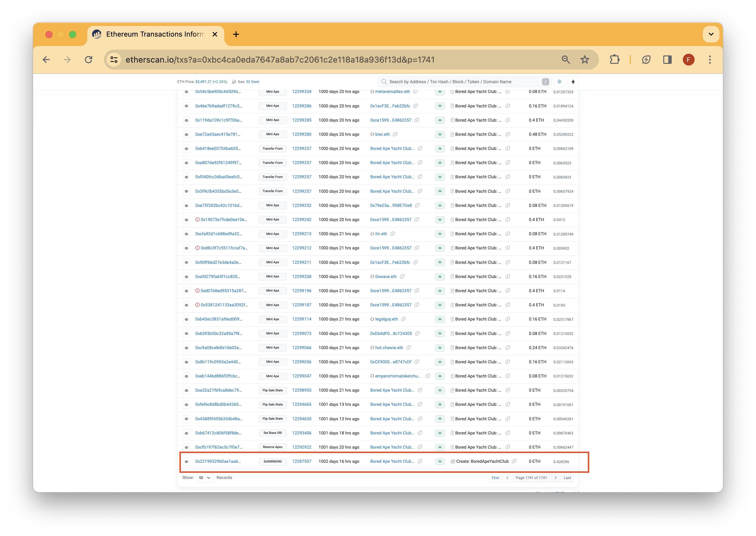
Task: Toggle the browser side panel icon
Action: [667, 60]
